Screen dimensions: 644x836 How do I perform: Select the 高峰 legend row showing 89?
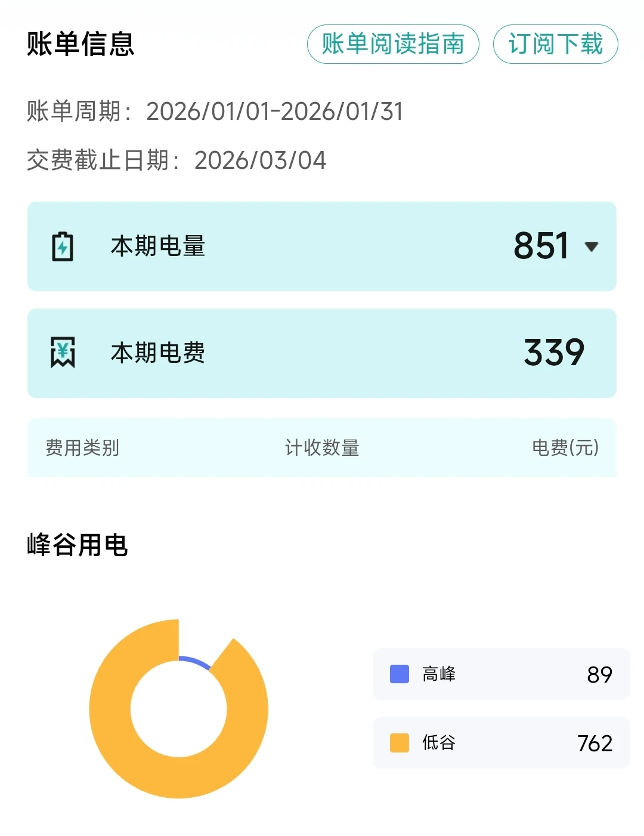coord(501,674)
